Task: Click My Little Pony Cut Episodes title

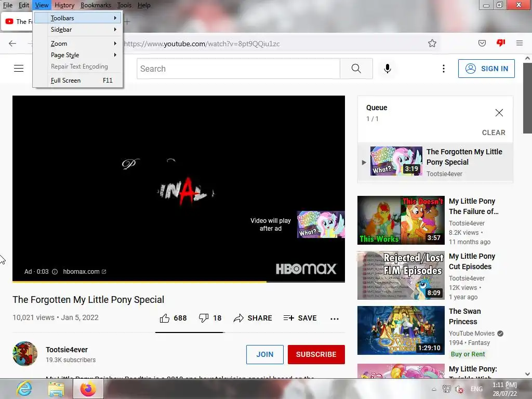Action: coord(472,261)
